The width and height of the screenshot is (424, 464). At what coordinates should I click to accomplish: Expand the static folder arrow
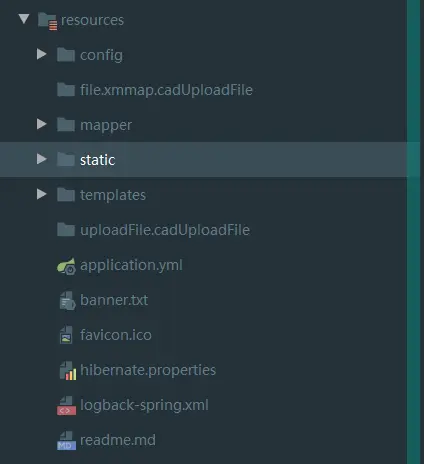[x=42, y=159]
